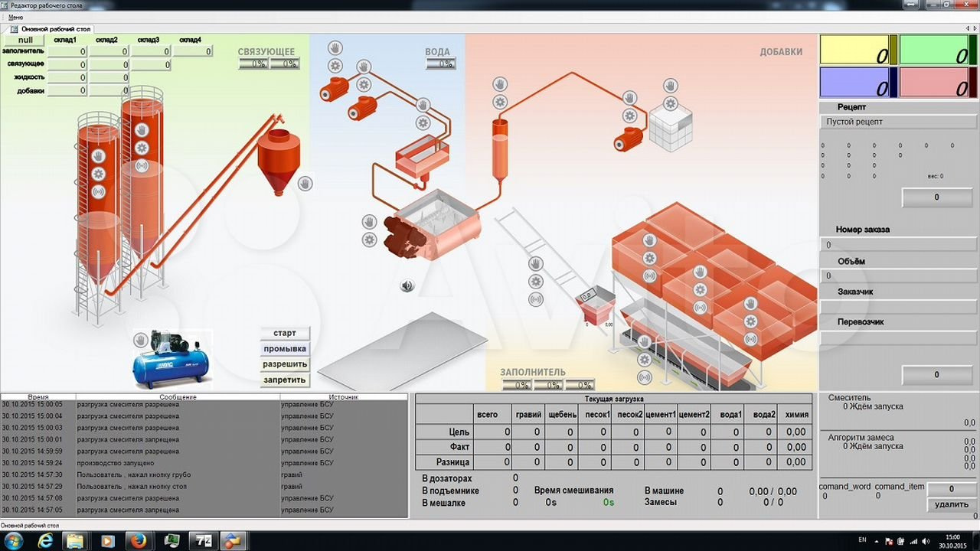The height and width of the screenshot is (551, 980).
Task: Open the Пустой рецепт recipe selector
Action: tap(898, 122)
